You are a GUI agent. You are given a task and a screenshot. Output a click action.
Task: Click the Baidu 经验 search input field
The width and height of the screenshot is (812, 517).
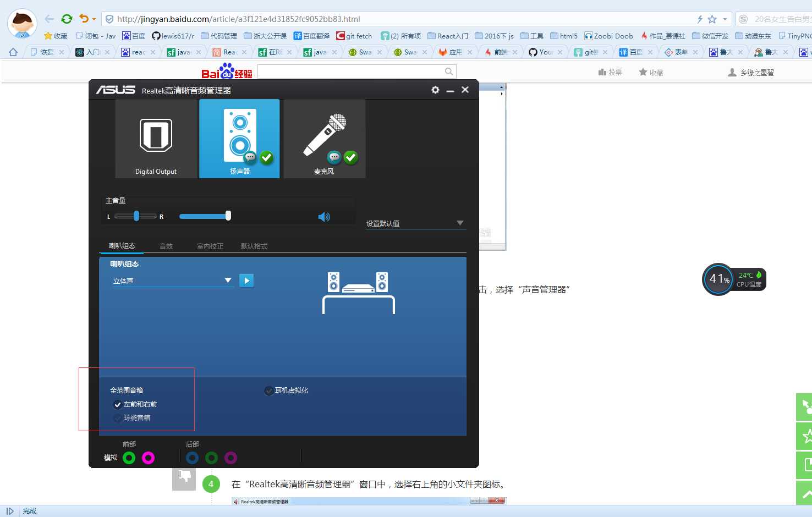(x=351, y=71)
